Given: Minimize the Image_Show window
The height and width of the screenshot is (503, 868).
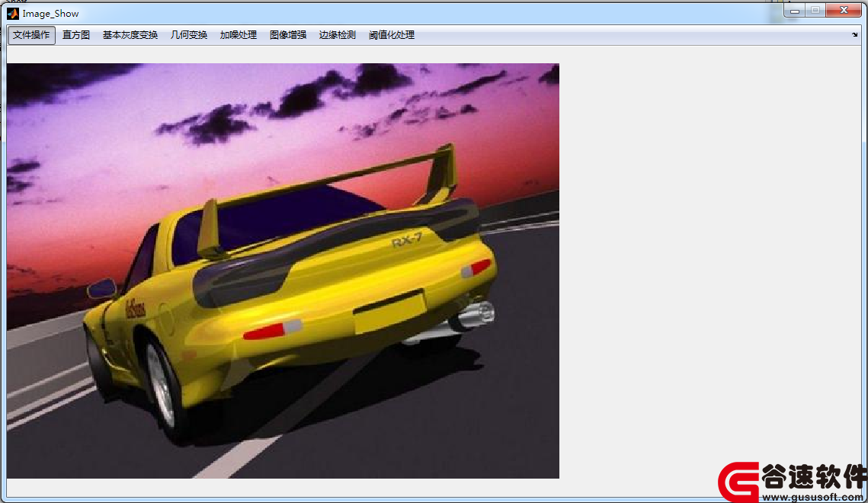Looking at the screenshot, I should click(794, 11).
